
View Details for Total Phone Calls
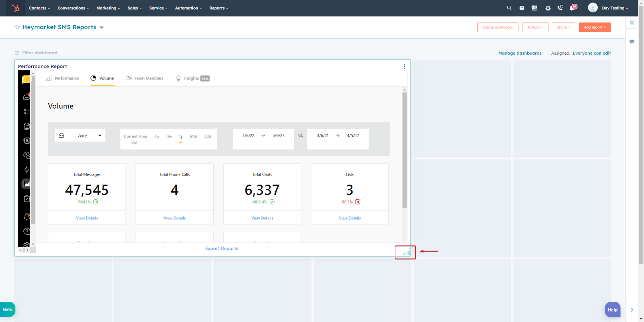[x=175, y=218]
